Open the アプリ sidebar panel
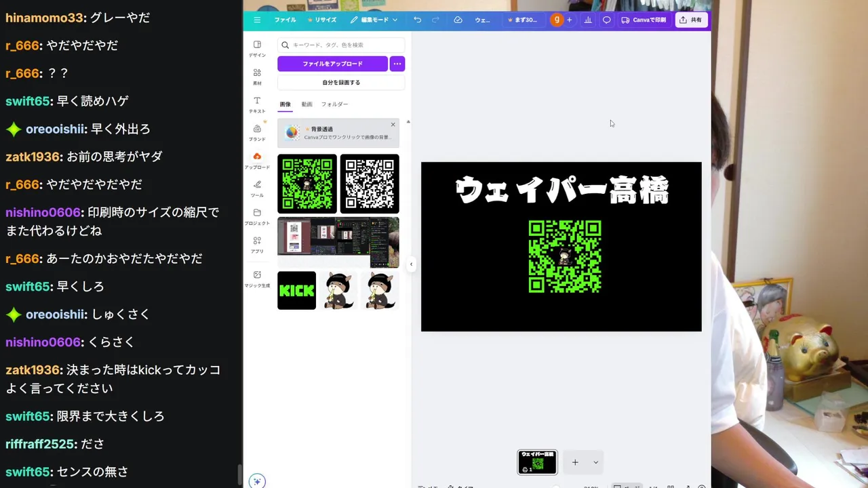The width and height of the screenshot is (868, 488). 257,245
